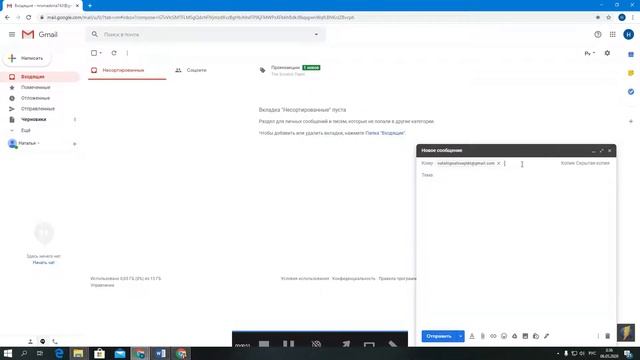The image size is (640, 360).
Task: Click the To recipients input field
Action: [x=531, y=163]
